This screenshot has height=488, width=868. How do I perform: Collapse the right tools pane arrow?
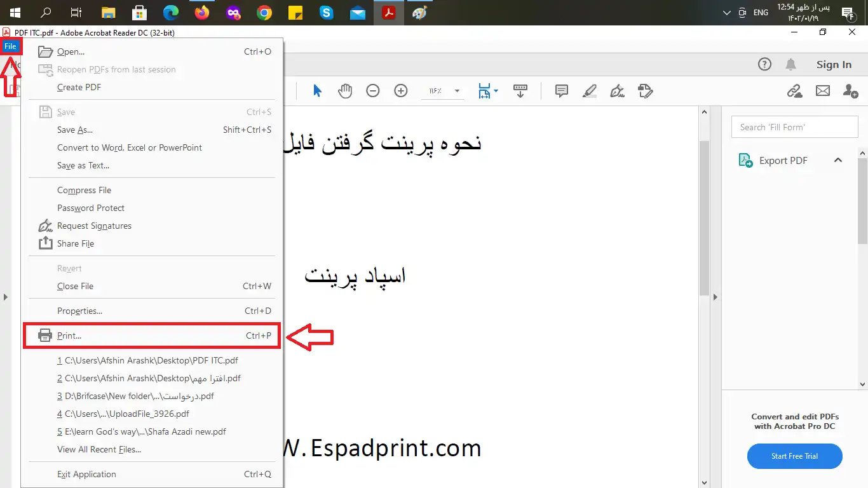(715, 297)
